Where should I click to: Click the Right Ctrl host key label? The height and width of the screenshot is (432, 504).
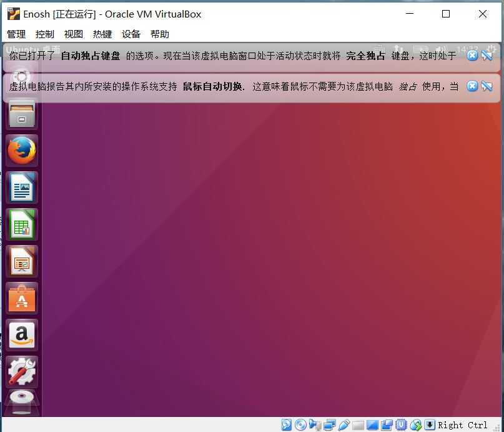[462, 425]
